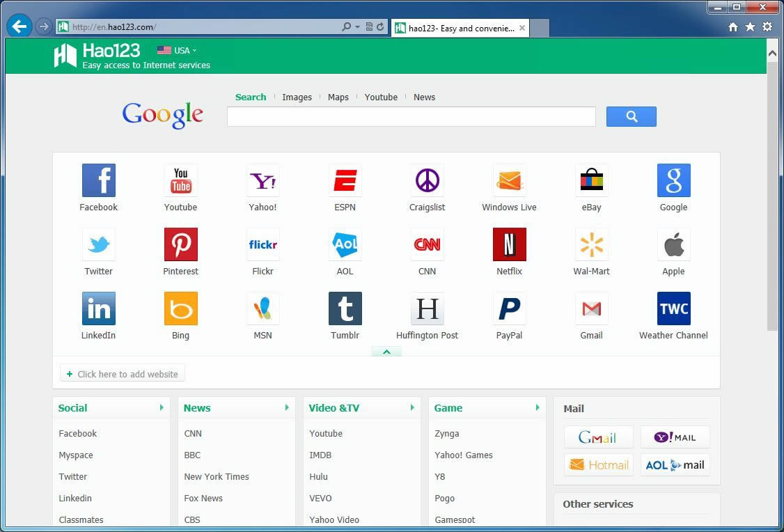784x532 pixels.
Task: Open the BBC link under News
Action: coord(192,455)
